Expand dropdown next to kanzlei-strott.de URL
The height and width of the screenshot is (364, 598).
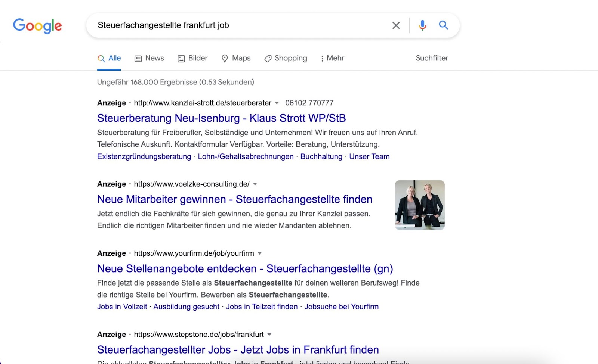[277, 103]
